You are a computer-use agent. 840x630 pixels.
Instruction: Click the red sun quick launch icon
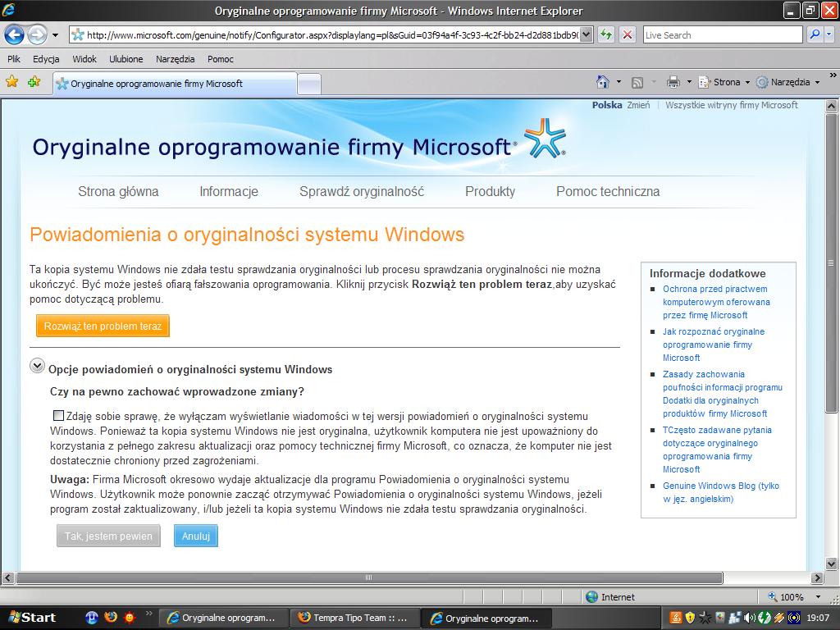[129, 617]
